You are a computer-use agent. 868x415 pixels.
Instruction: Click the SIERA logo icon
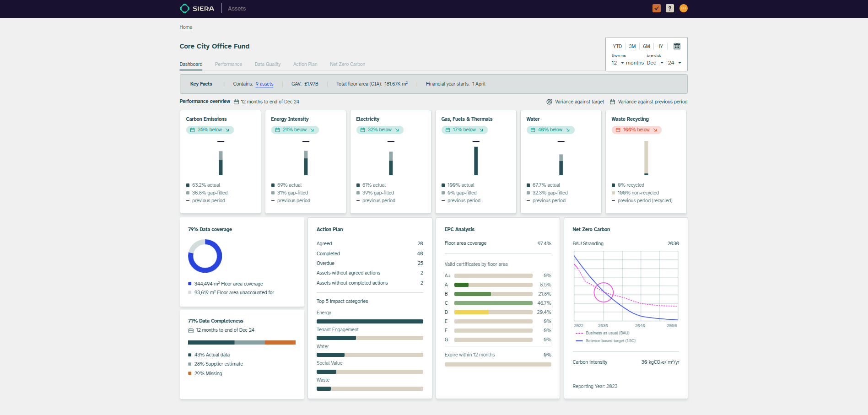coord(184,9)
